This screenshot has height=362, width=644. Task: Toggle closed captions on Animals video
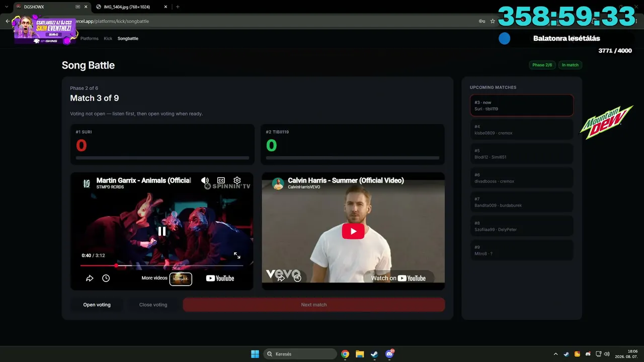coord(221,180)
